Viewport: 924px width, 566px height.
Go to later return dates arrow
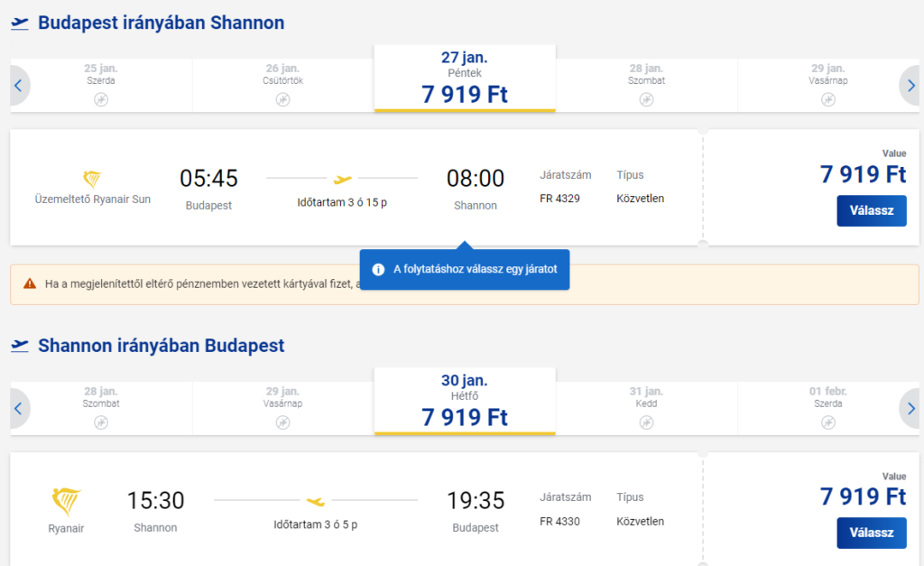pos(910,409)
